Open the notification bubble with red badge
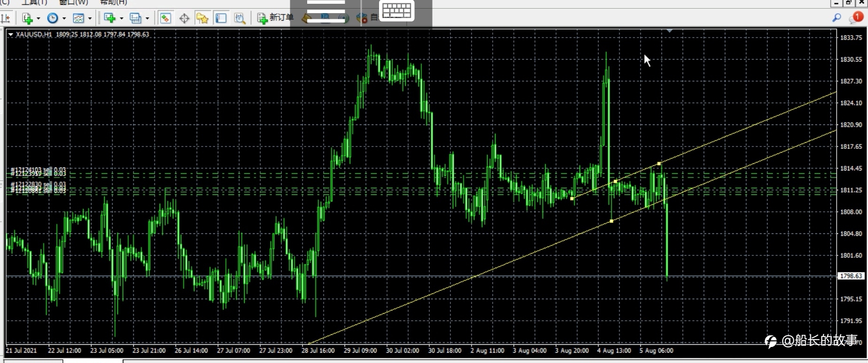The image size is (868, 363). pos(856,17)
